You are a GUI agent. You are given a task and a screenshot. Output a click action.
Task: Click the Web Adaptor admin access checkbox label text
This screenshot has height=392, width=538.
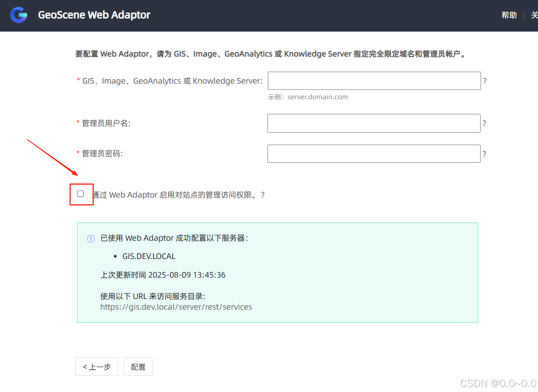(x=175, y=195)
